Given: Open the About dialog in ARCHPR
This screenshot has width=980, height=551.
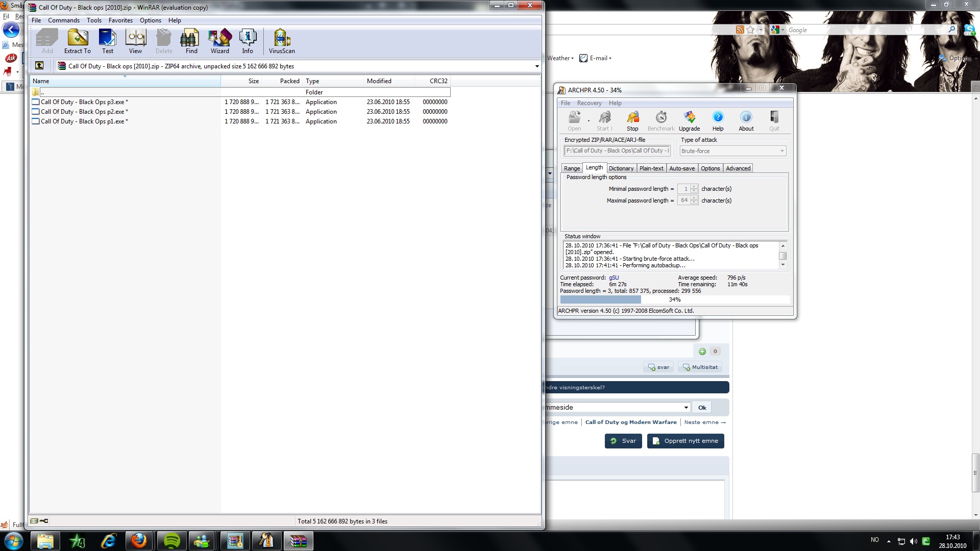Looking at the screenshot, I should [746, 121].
